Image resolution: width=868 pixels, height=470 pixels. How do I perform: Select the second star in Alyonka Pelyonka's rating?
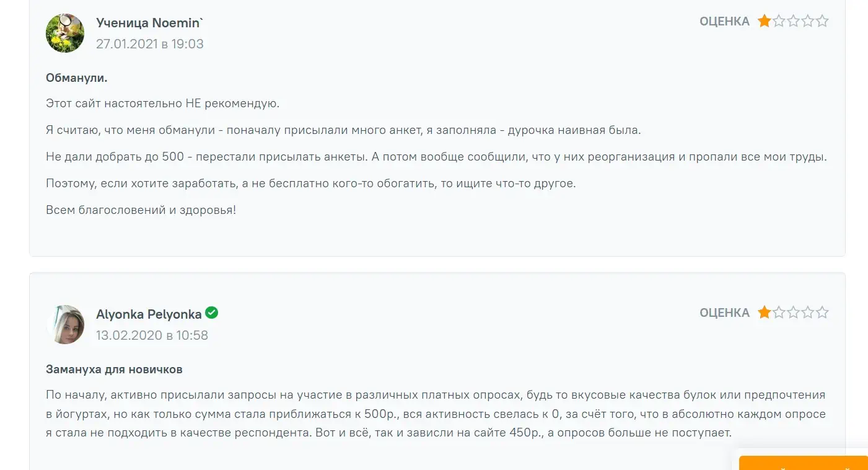click(x=779, y=312)
